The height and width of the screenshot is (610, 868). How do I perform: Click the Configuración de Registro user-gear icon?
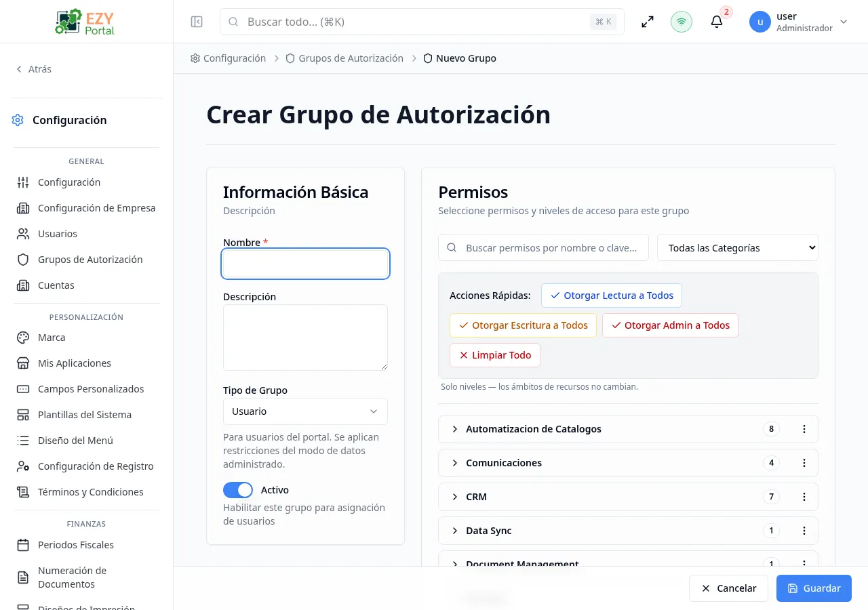click(23, 466)
